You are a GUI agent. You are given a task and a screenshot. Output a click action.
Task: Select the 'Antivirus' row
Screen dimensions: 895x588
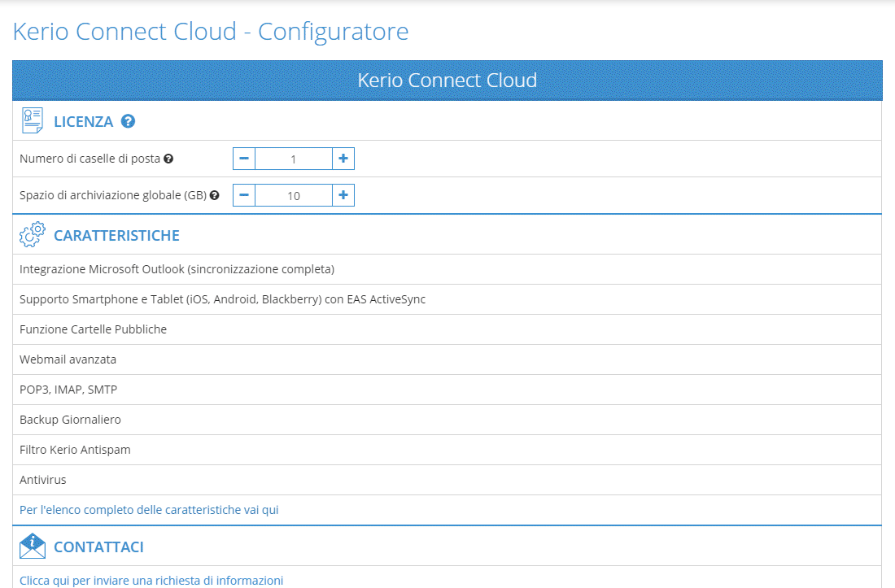click(447, 480)
